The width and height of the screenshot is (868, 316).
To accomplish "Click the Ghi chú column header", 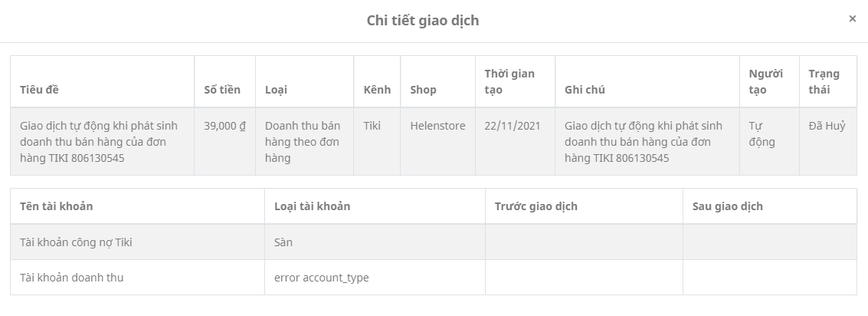I will pos(585,90).
